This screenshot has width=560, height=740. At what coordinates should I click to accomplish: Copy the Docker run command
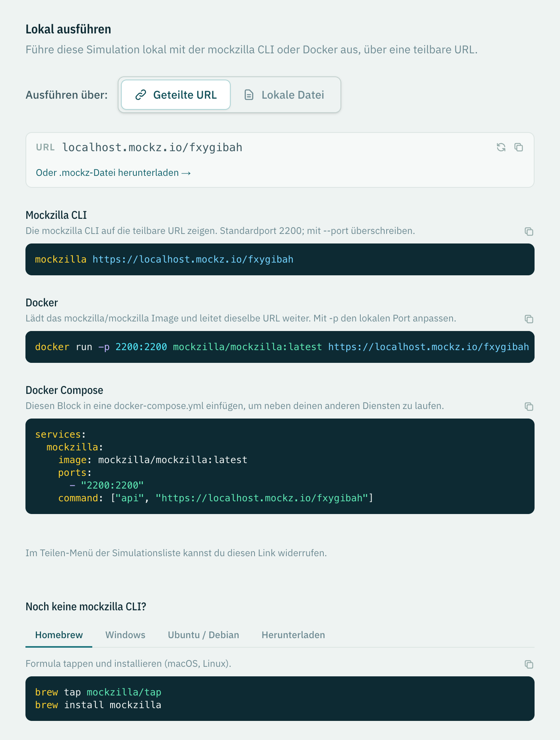coord(529,319)
